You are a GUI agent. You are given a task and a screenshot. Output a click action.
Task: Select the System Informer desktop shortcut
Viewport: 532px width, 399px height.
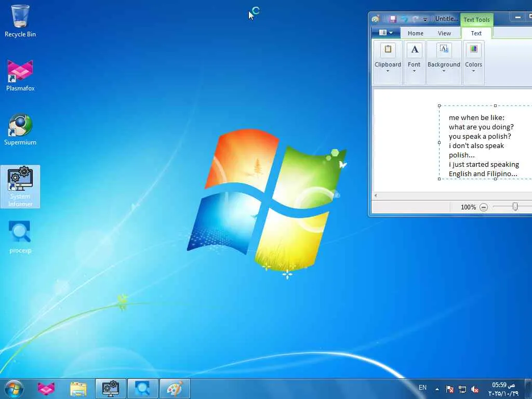point(20,187)
